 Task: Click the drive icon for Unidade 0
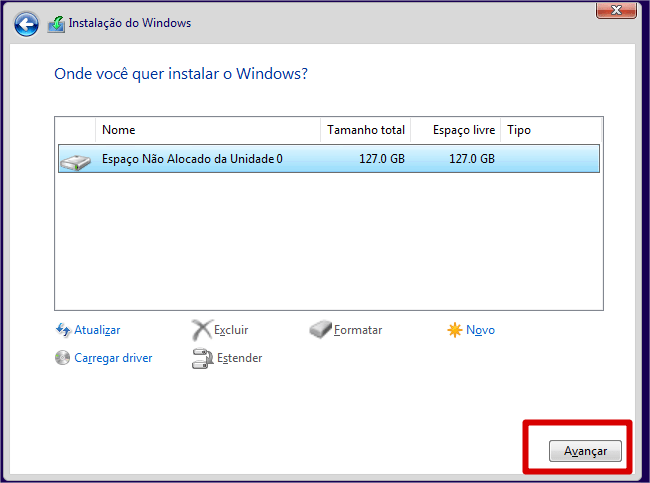coord(75,162)
